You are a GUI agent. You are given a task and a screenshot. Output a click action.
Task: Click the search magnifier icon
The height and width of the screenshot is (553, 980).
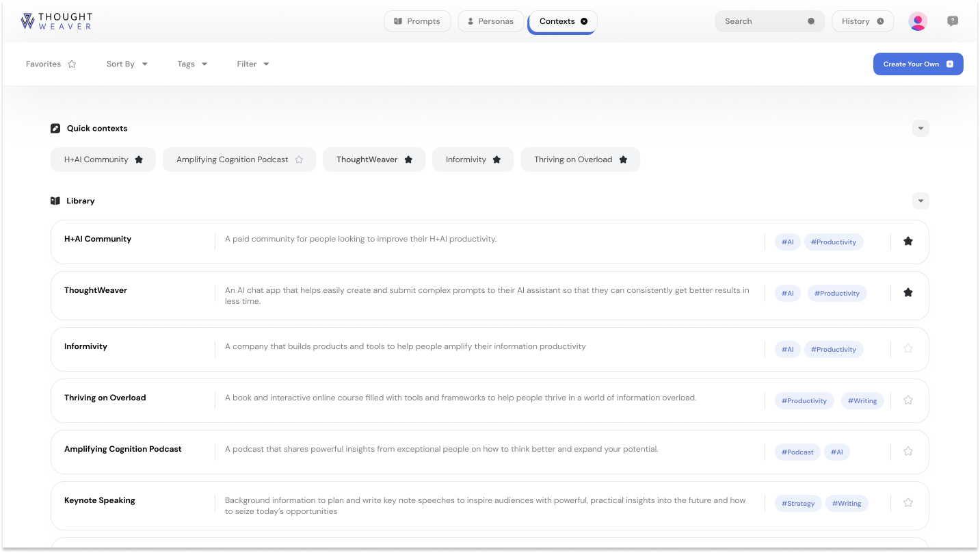coord(811,21)
